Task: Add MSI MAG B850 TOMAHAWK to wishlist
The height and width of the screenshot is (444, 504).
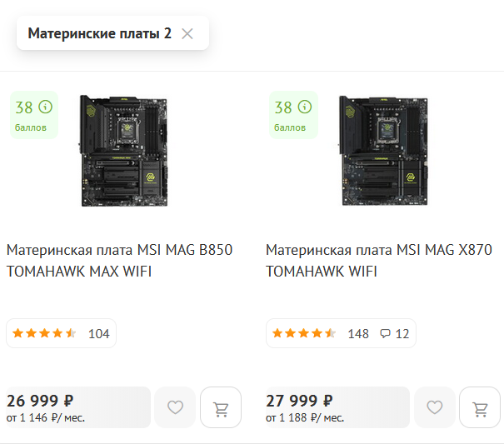Action: tap(175, 407)
